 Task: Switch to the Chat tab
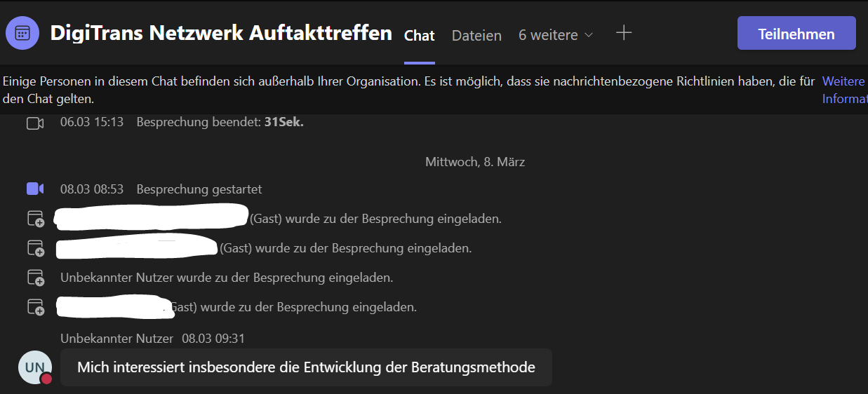[x=420, y=35]
